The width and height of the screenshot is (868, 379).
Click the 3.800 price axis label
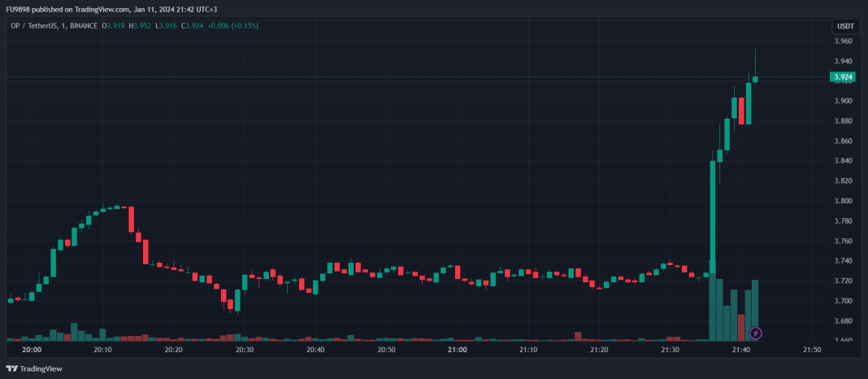pos(842,201)
